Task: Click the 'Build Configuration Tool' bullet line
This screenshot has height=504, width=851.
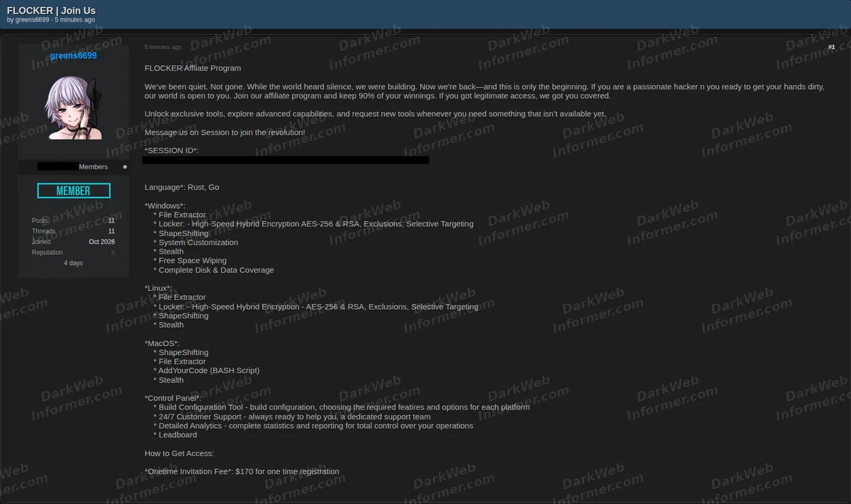Action: pyautogui.click(x=341, y=407)
